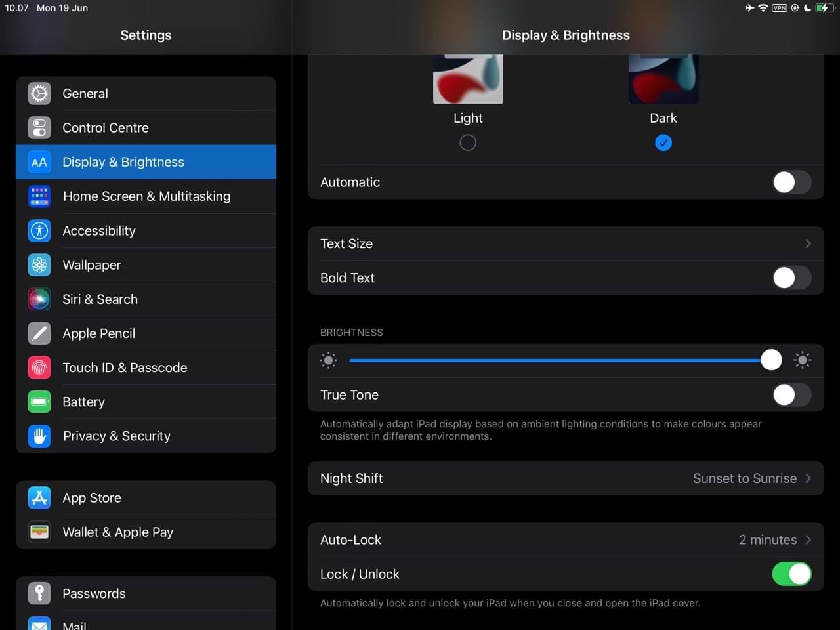Screen dimensions: 840x630
Task: Tap the Passwords key icon
Action: click(x=39, y=593)
